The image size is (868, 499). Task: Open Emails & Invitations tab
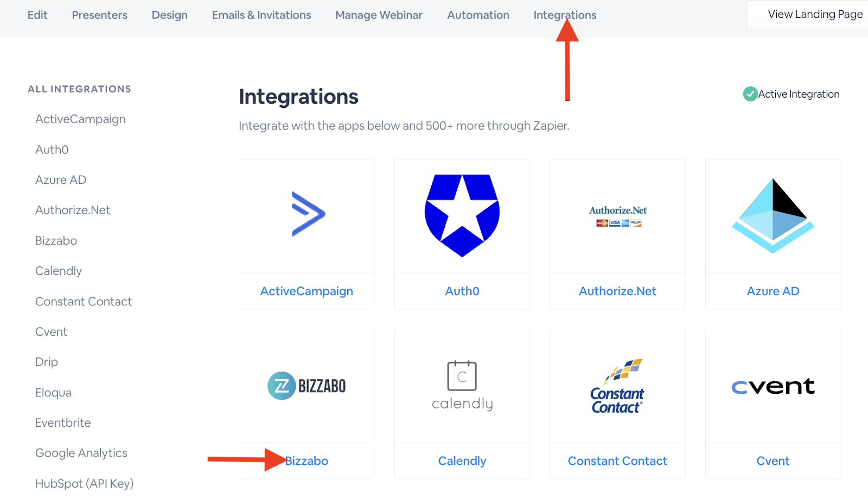point(261,15)
